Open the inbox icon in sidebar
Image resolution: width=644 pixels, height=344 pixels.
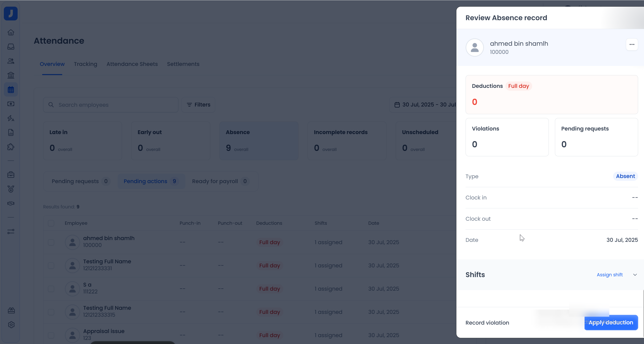click(11, 47)
